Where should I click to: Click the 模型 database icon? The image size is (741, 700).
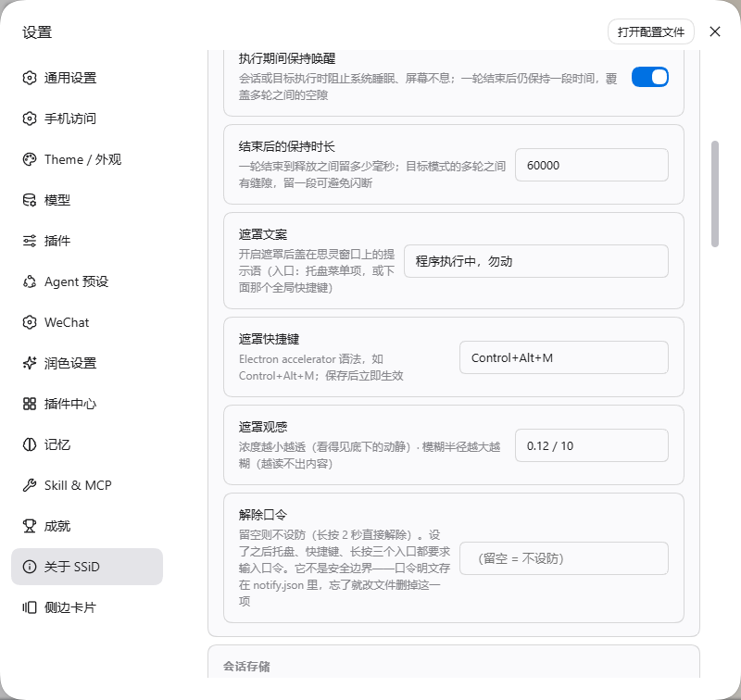(x=30, y=200)
